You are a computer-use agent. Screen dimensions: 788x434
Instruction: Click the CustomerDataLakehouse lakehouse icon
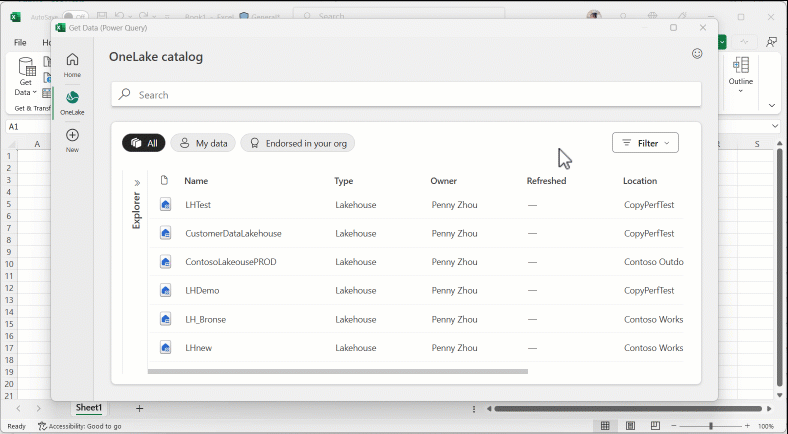click(165, 233)
